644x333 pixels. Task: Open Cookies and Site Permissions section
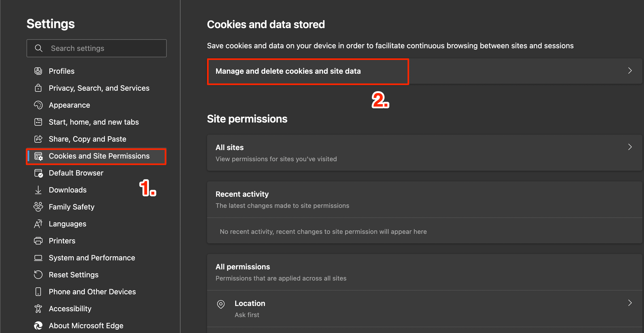pos(99,156)
